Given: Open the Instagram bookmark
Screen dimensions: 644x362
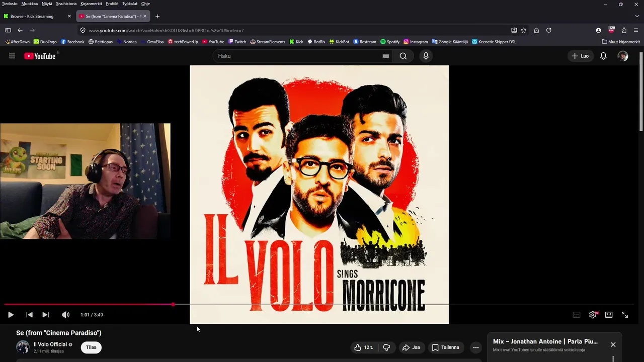Looking at the screenshot, I should click(416, 42).
